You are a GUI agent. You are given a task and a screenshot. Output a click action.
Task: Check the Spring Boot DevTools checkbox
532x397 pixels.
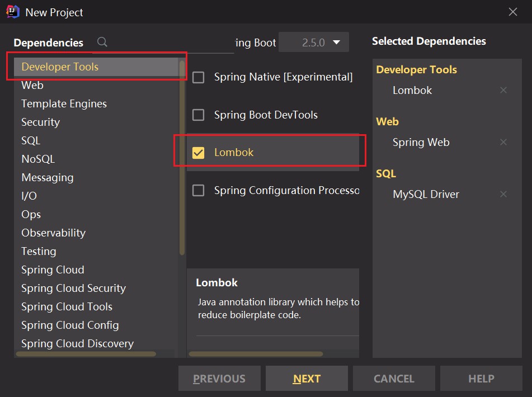[198, 115]
